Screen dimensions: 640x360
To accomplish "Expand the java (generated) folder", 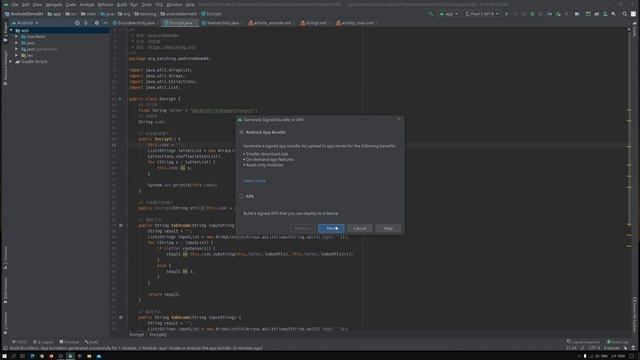I will 17,49.
